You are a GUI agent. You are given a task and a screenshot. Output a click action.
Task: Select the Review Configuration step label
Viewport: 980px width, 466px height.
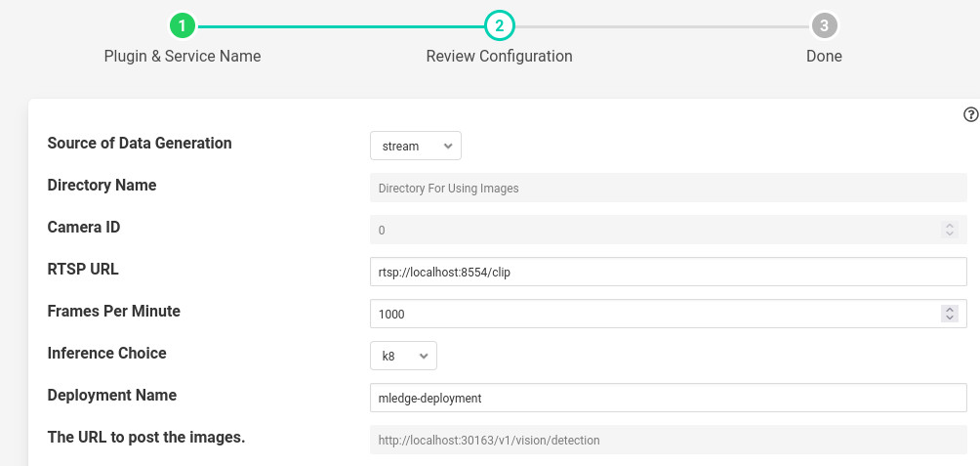(x=499, y=57)
